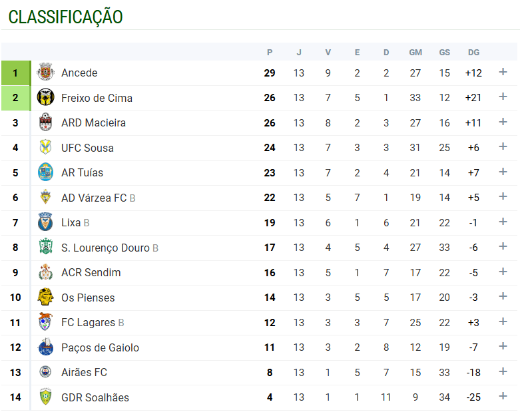Click the UFC Sousa team crest
The height and width of the screenshot is (420, 520).
coord(45,148)
